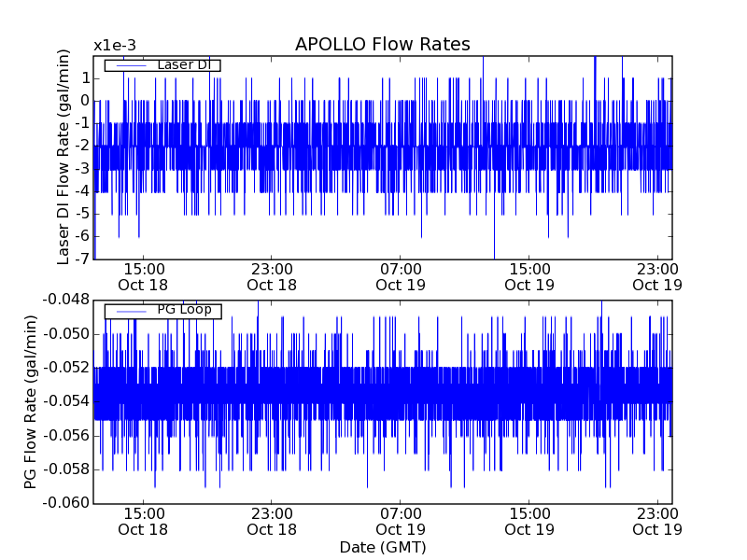Click bottom plot's 15:00 Oct 18 label
Screen dimensions: 747x560
[144, 522]
